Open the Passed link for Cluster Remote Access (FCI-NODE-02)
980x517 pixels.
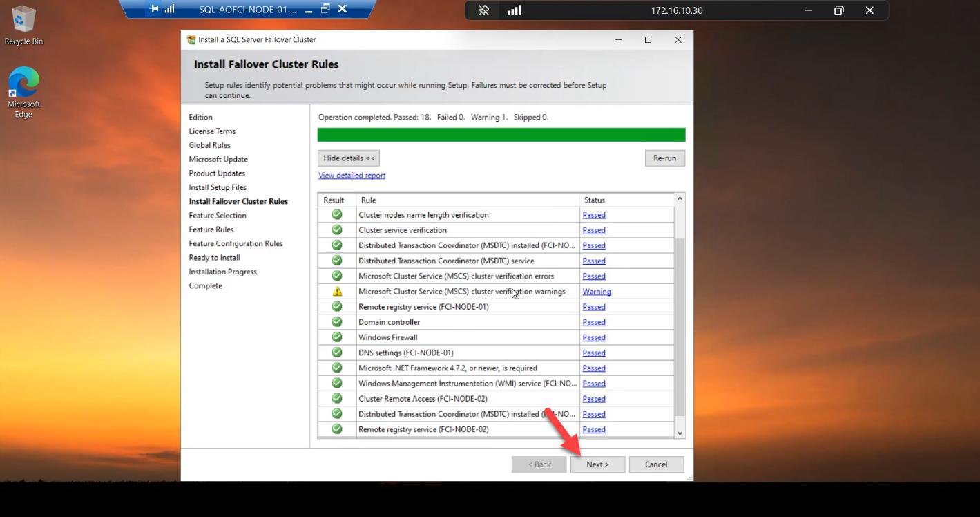pos(594,399)
